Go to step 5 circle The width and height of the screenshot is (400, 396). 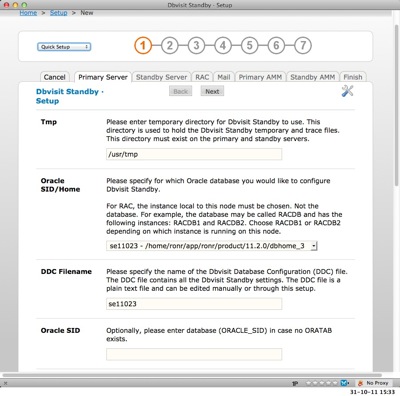(x=249, y=45)
